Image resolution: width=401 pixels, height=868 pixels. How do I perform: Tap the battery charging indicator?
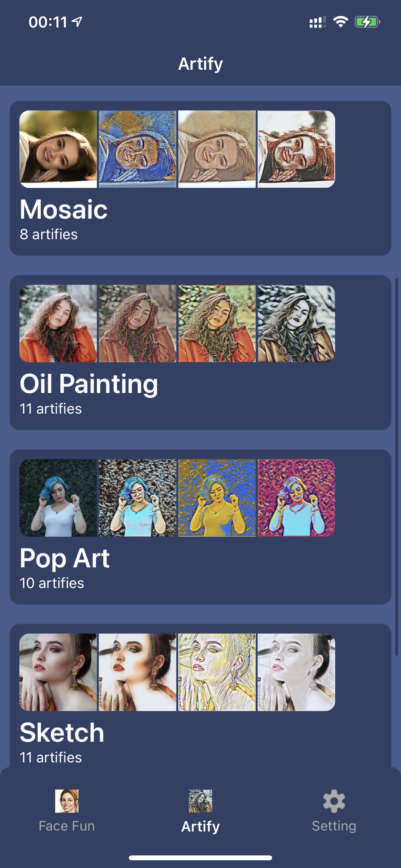(367, 22)
